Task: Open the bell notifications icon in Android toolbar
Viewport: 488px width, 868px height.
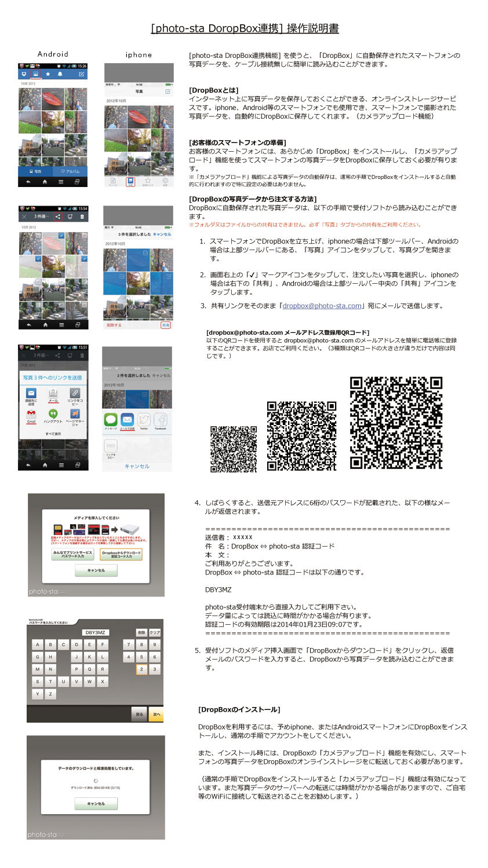Action: point(60,74)
